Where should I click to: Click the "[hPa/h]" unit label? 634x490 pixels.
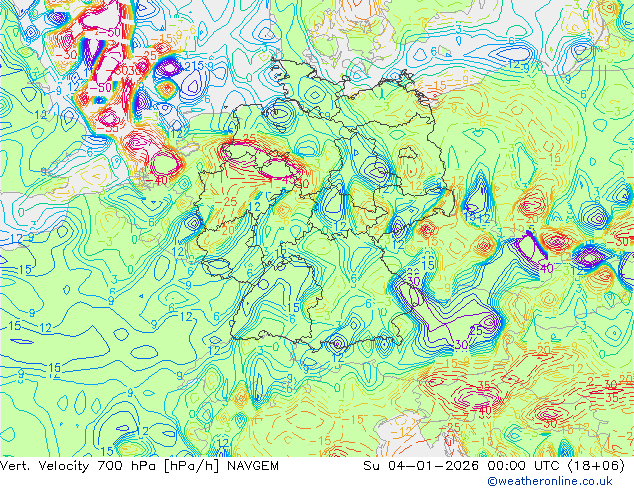click(x=191, y=466)
